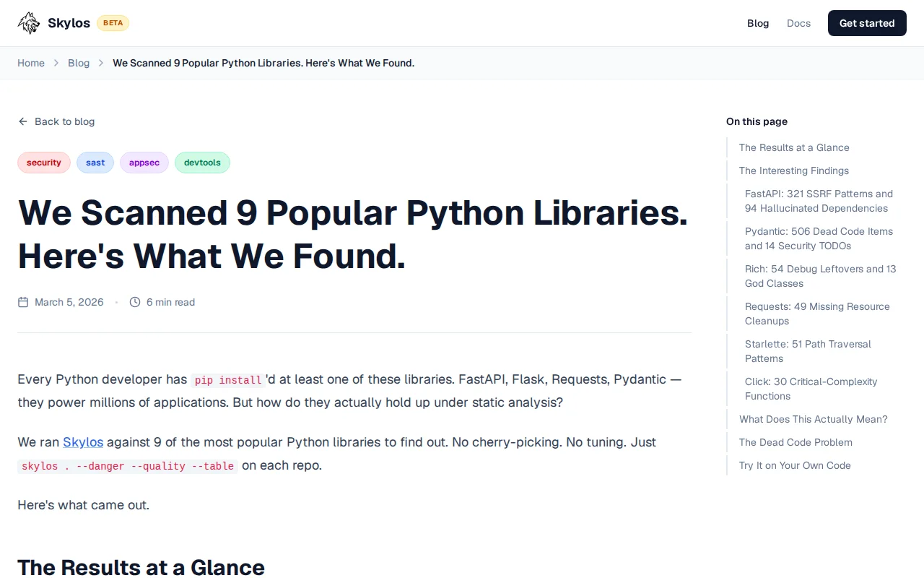Click The Results at a Glance heading
Image resolution: width=924 pixels, height=578 pixels.
pyautogui.click(x=141, y=567)
